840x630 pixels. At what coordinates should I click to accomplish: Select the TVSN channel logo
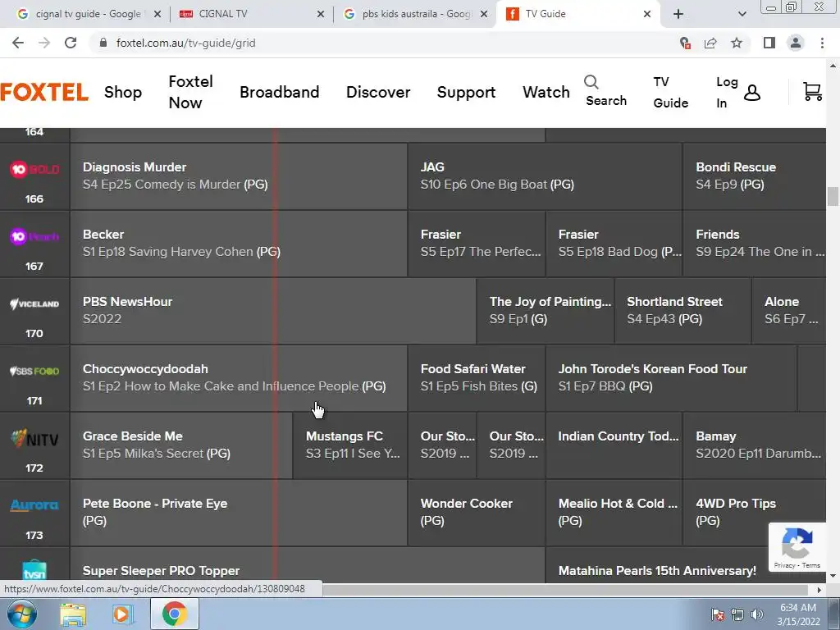coord(34,571)
